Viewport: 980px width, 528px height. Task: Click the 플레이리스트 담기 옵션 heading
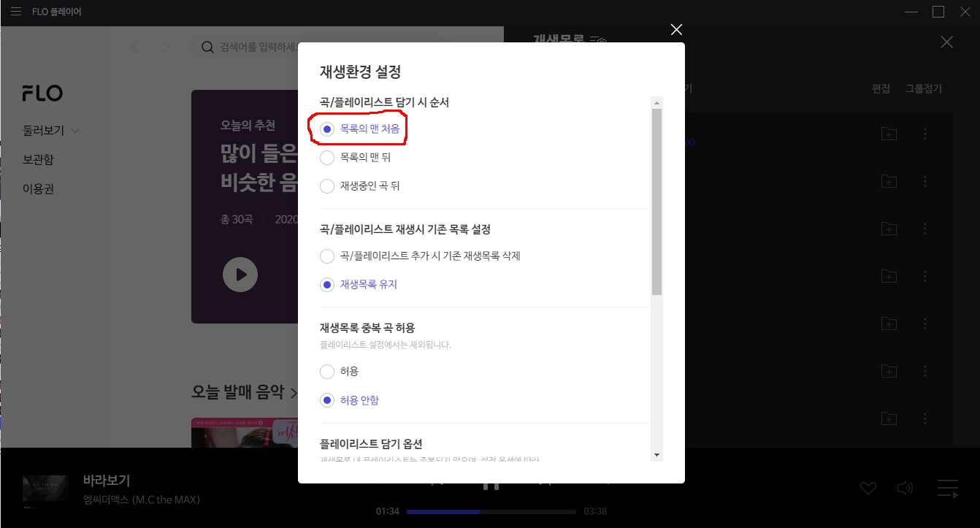point(371,444)
